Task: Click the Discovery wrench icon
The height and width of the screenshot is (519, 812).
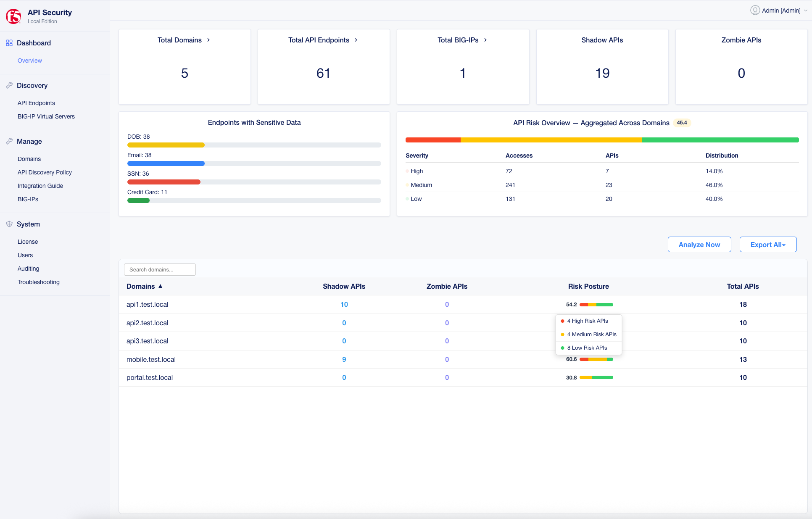Action: tap(9, 85)
